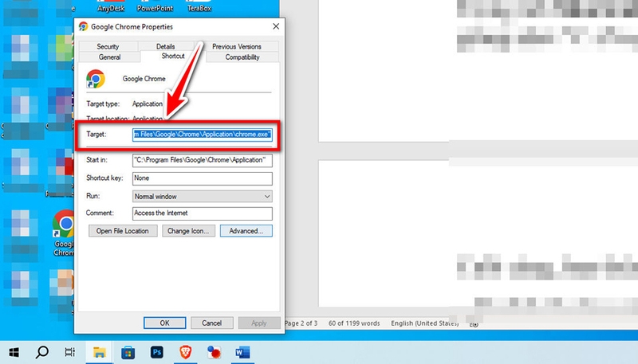Click the Open File Location button
Screen dimensions: 638x364
(x=123, y=231)
